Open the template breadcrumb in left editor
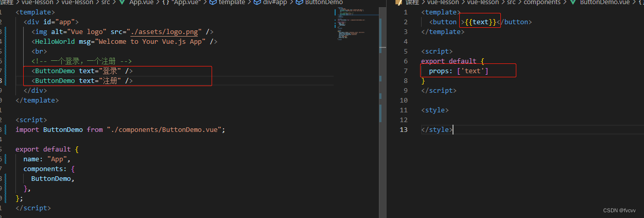644x218 pixels. point(232,2)
